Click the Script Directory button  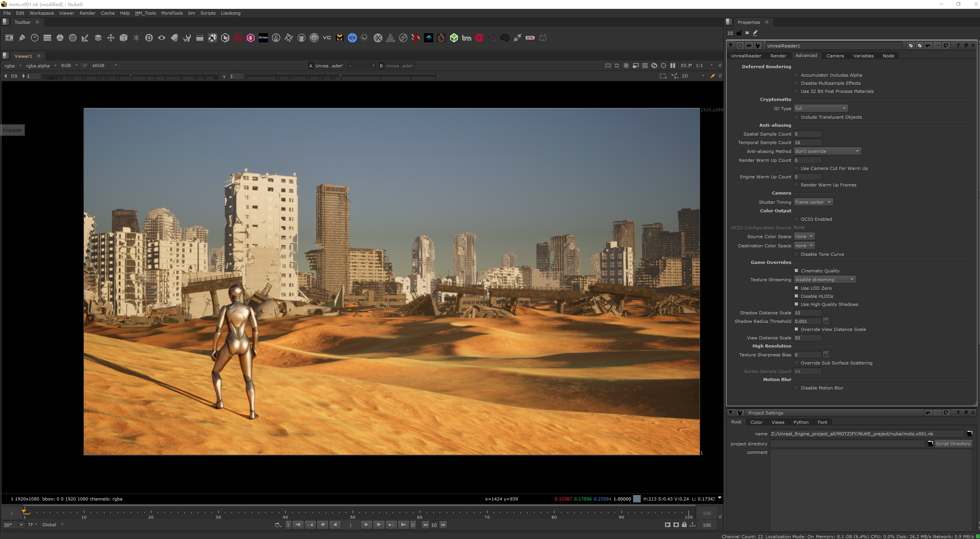pyautogui.click(x=953, y=444)
